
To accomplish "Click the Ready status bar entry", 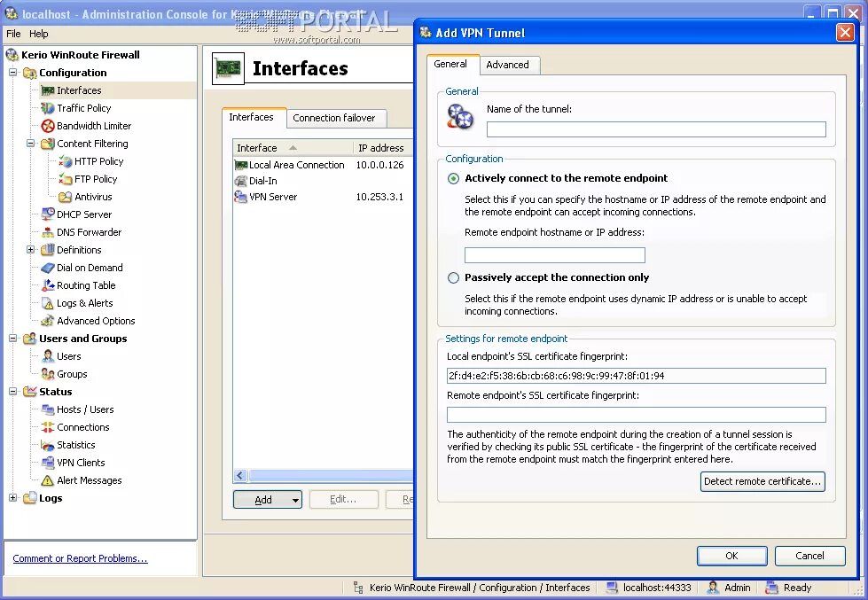I will (x=797, y=588).
